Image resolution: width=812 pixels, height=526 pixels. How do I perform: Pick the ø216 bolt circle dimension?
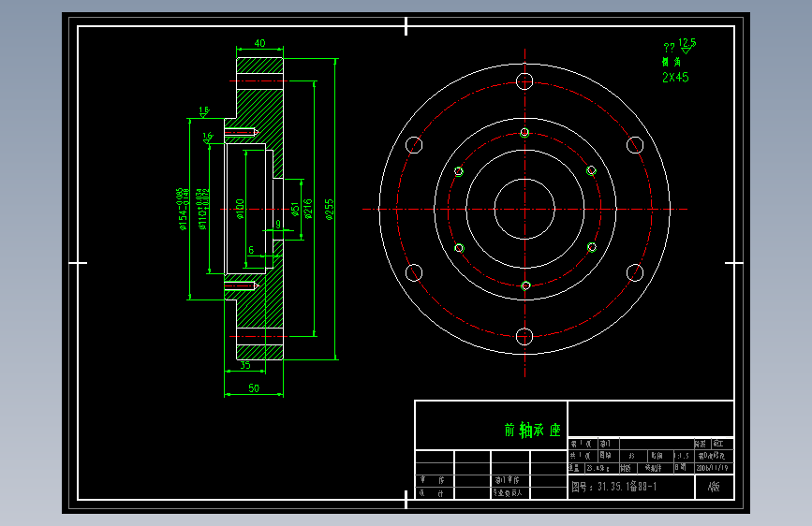click(308, 209)
